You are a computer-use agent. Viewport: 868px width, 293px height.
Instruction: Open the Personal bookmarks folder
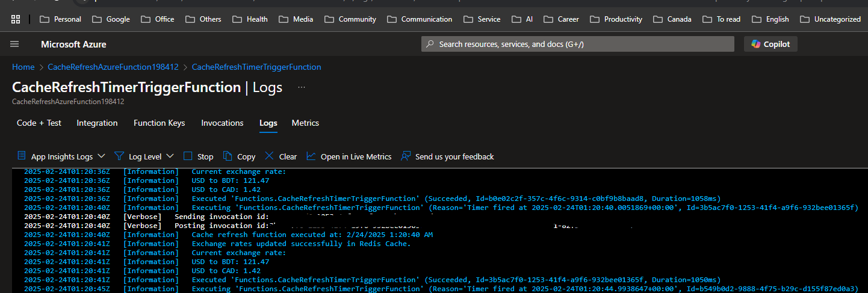tap(60, 19)
